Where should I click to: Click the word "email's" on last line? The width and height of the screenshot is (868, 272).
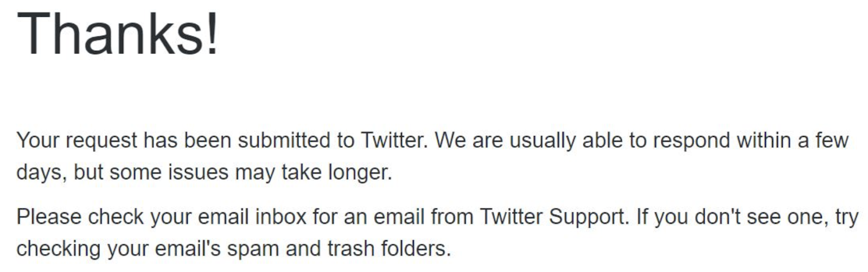(x=188, y=249)
